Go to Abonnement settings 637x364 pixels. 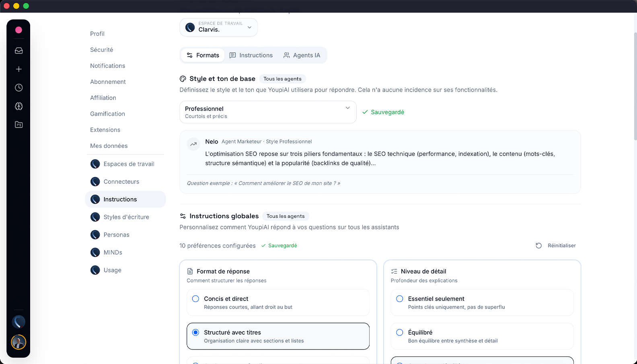coord(108,82)
